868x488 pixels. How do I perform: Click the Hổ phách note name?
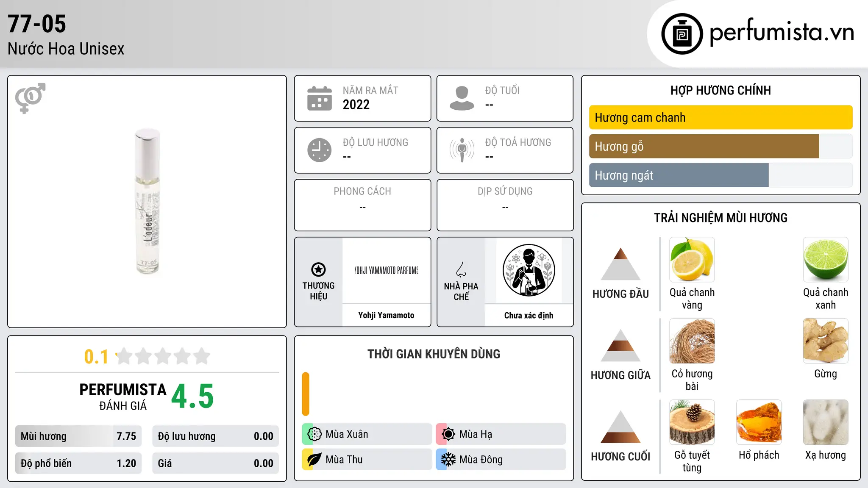[759, 455]
